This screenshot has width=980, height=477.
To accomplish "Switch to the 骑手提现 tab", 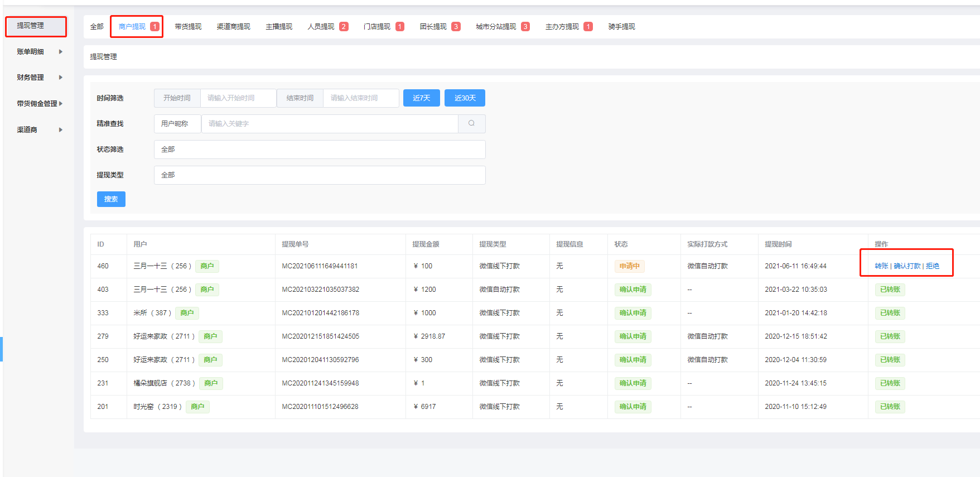I will coord(622,27).
